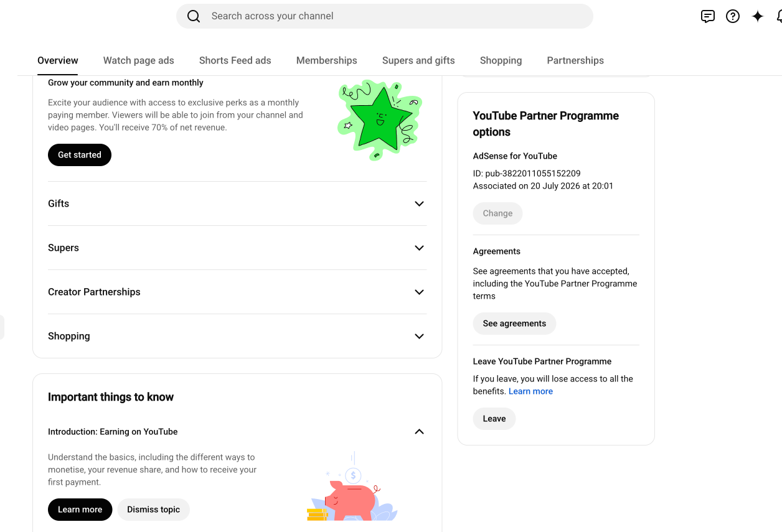Image resolution: width=782 pixels, height=532 pixels.
Task: Follow the Learn more link about leaving
Action: point(530,391)
